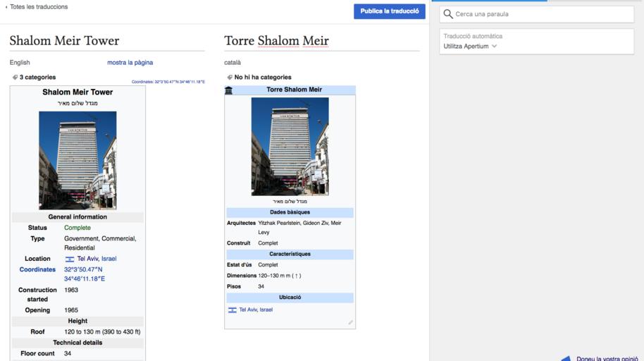Viewport: 644px width, 361px height.
Task: Click the 32°3′50.47″N coordinate value
Action: [83, 269]
